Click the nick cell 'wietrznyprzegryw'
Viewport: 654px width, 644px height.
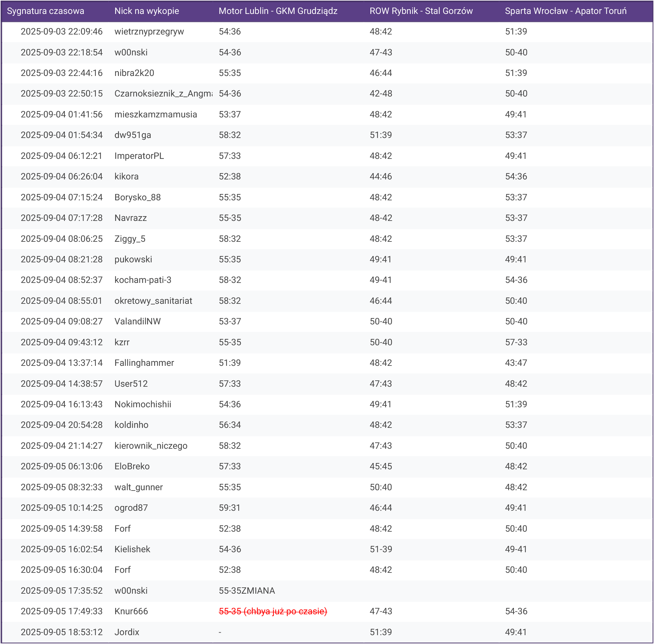(x=149, y=32)
